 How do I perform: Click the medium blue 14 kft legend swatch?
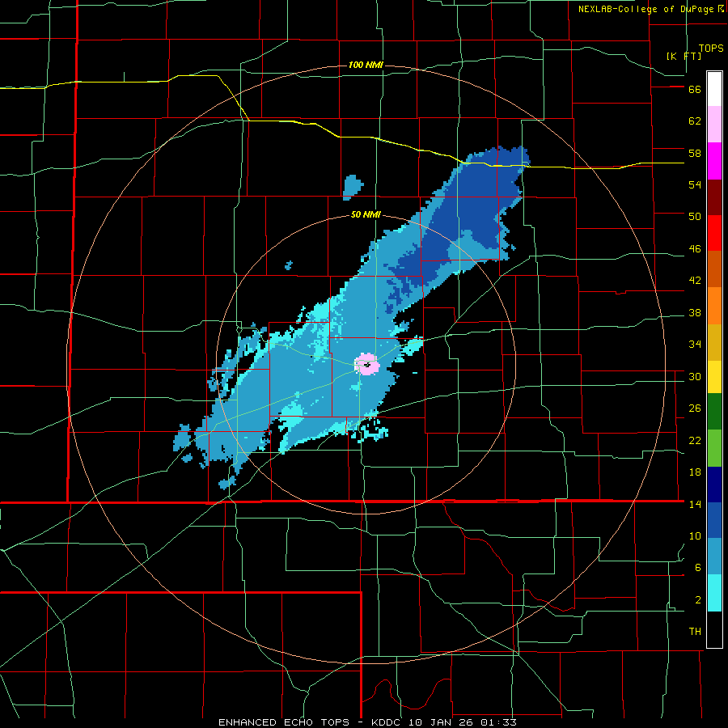pos(714,520)
